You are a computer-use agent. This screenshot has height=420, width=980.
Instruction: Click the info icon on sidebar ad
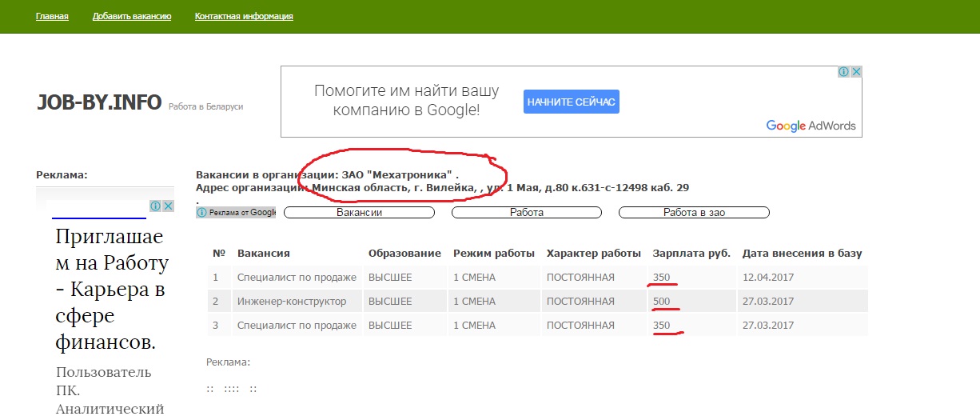pyautogui.click(x=157, y=206)
